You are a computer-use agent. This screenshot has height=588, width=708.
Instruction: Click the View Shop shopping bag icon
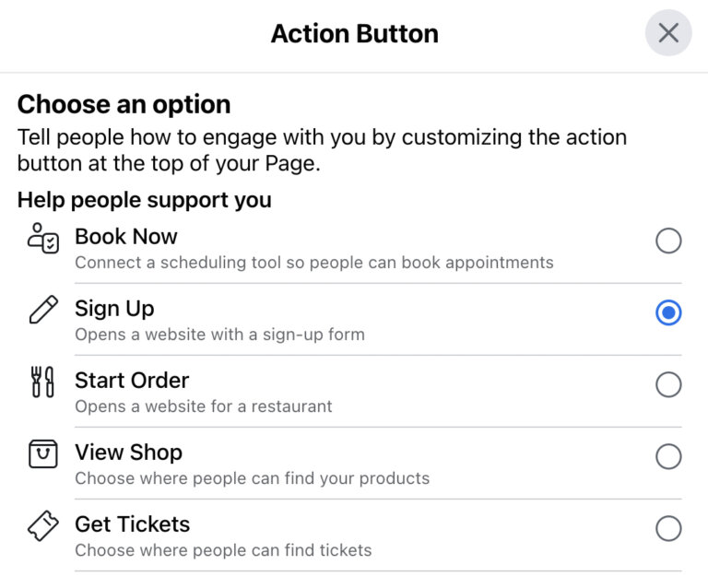click(43, 453)
